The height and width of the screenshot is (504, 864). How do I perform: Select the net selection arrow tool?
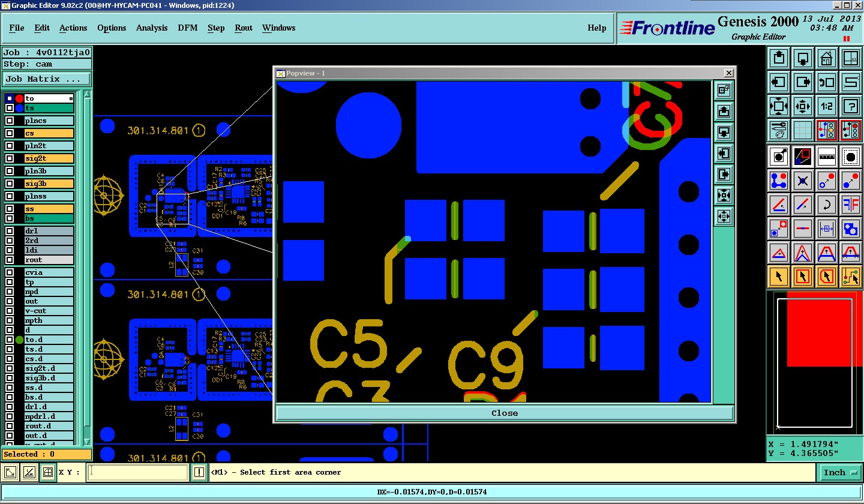click(x=851, y=277)
